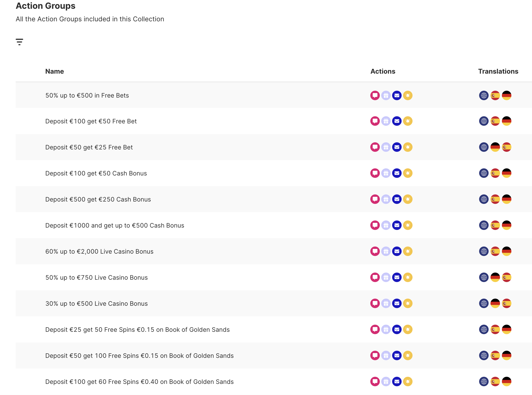
Task: Click bell icon for Deposit €100 get 60 Free Spins
Action: (408, 382)
